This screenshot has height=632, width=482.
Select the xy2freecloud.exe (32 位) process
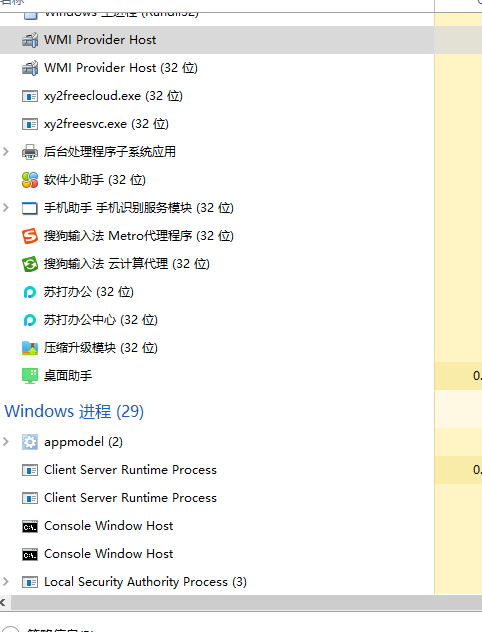coord(217,96)
